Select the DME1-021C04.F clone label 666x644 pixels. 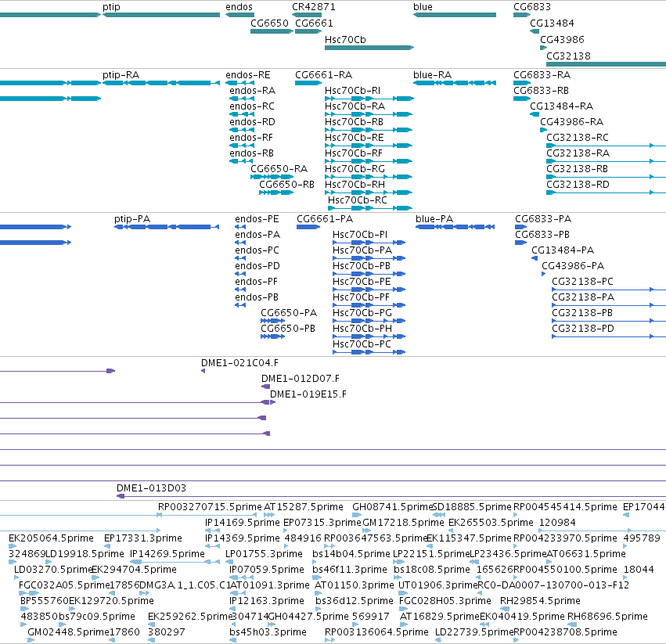(240, 363)
